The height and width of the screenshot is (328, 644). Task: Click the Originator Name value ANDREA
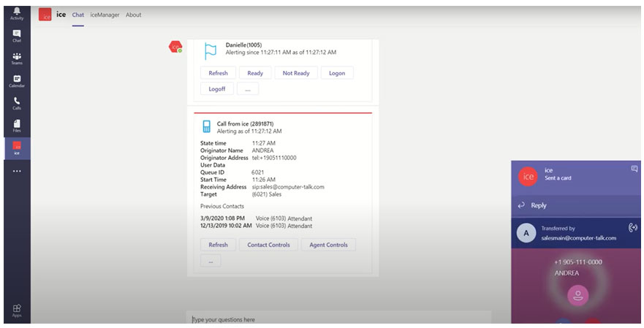coord(262,150)
